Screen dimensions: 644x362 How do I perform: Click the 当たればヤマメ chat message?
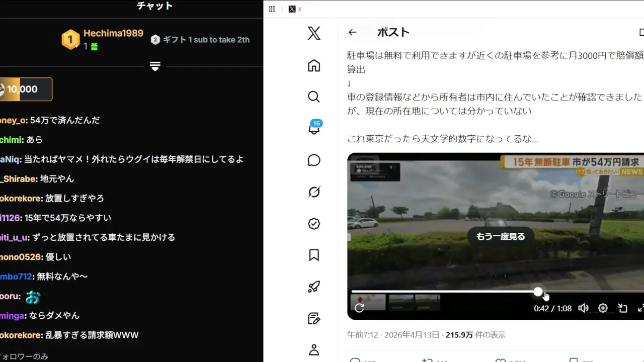point(134,159)
